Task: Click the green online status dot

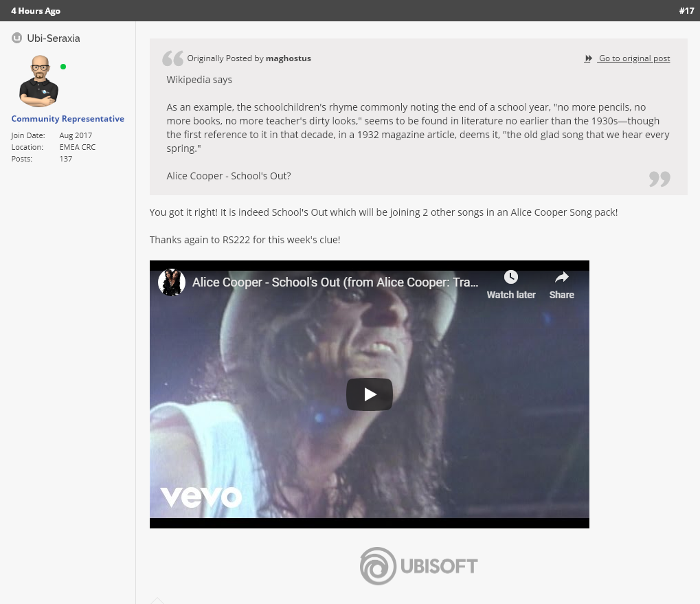Action: [x=63, y=67]
